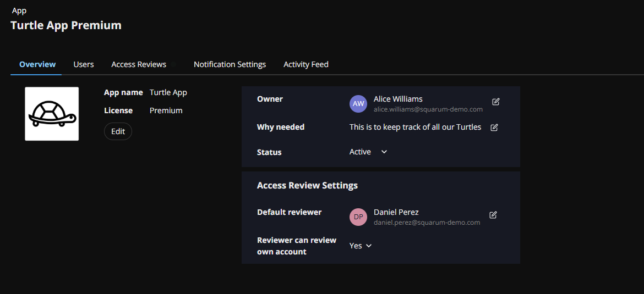The image size is (644, 294).
Task: Click the DP avatar for Daniel Perez
Action: point(358,217)
